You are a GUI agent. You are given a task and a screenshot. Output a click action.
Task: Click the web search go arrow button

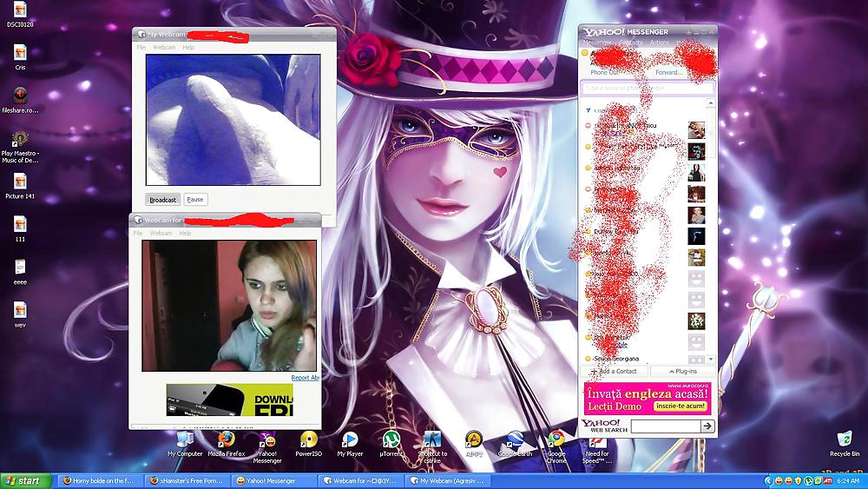click(707, 426)
